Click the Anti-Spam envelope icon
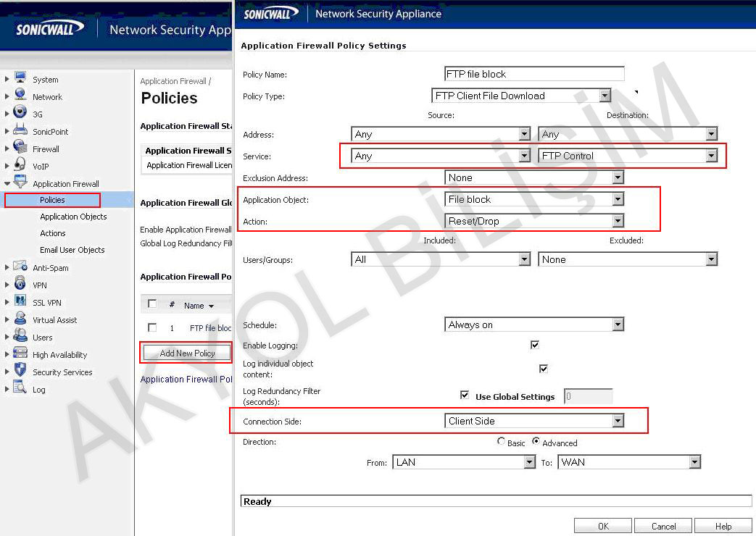Screen dimensions: 756x536 20,267
